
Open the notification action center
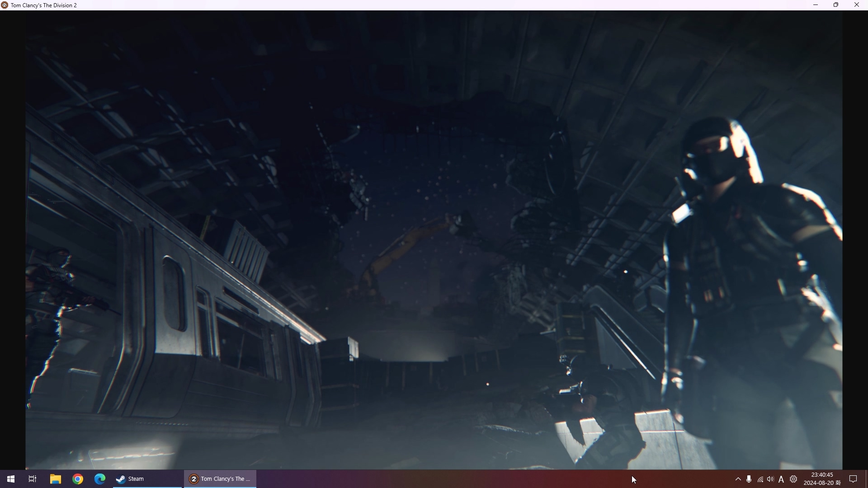tap(853, 479)
